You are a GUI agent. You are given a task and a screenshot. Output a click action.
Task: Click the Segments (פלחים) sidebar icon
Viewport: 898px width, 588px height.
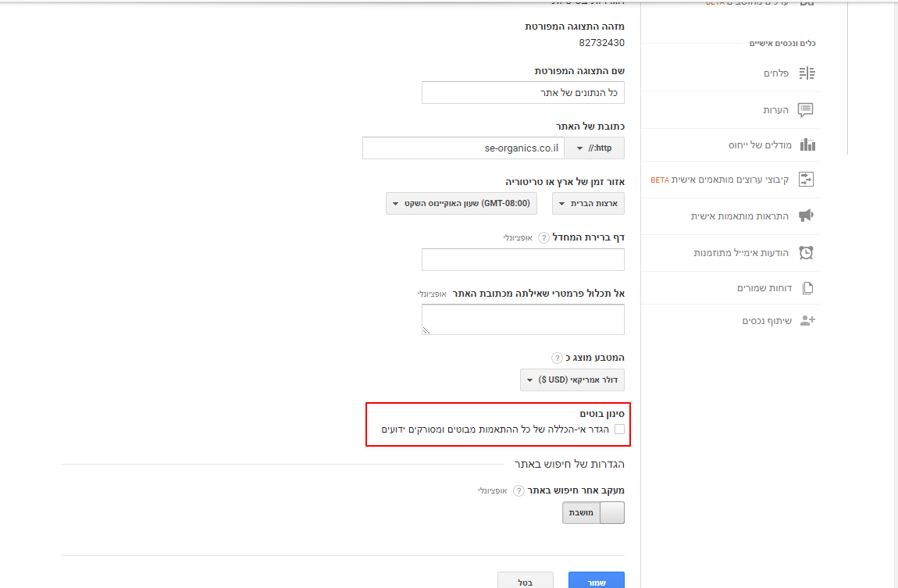807,73
